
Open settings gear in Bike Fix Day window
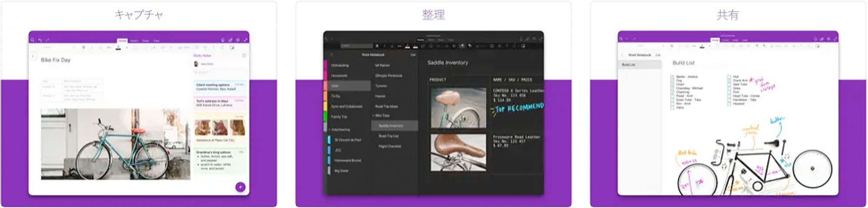238,40
